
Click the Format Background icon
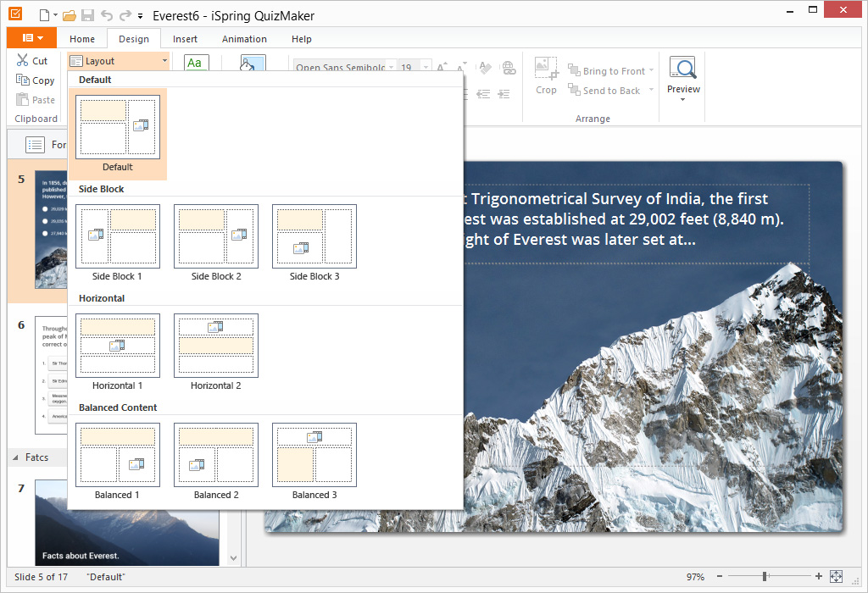pyautogui.click(x=253, y=63)
